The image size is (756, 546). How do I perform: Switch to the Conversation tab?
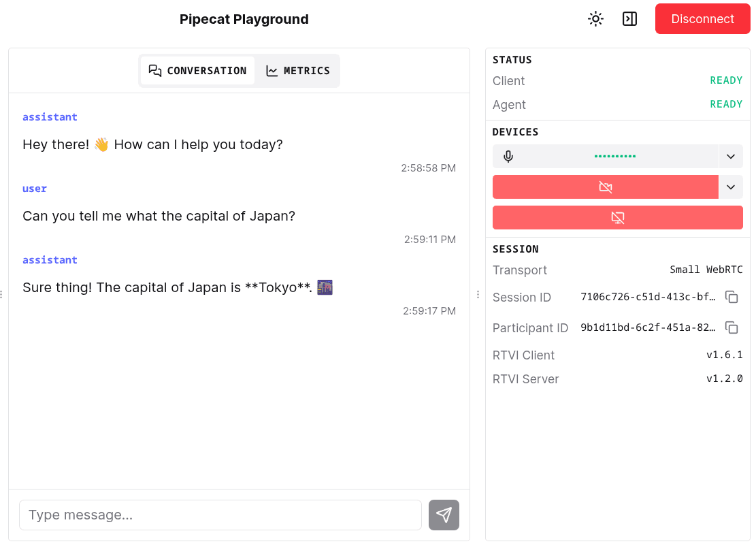198,71
